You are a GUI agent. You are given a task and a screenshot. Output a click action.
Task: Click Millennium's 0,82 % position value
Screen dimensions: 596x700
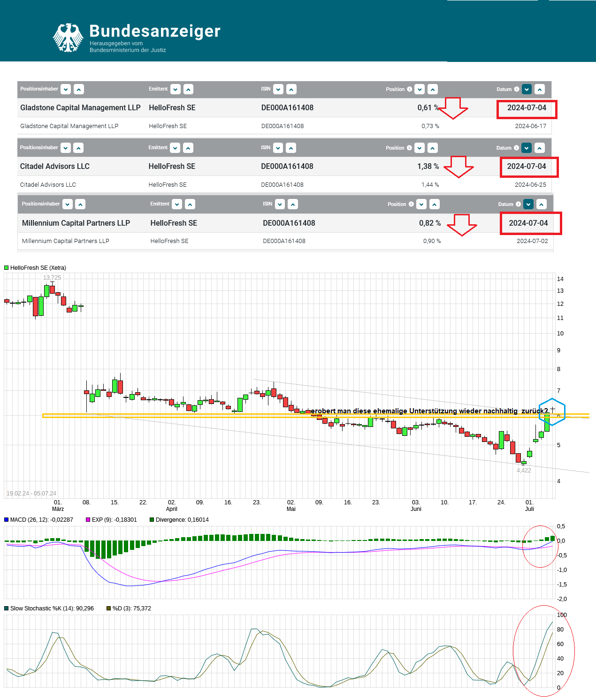coord(430,223)
